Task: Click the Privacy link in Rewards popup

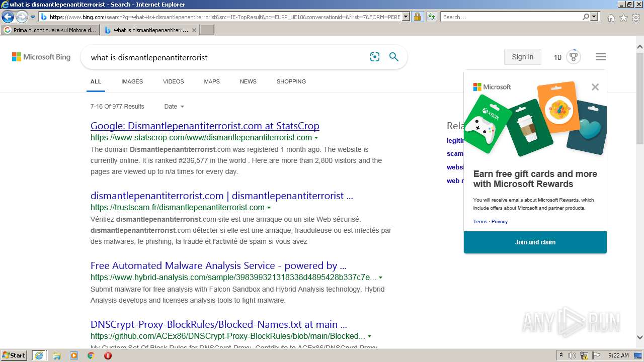Action: (500, 222)
